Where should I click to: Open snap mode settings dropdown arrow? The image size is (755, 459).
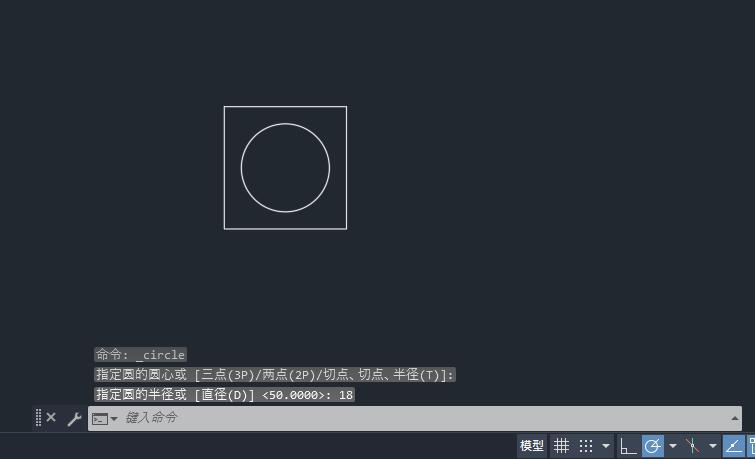pos(606,446)
